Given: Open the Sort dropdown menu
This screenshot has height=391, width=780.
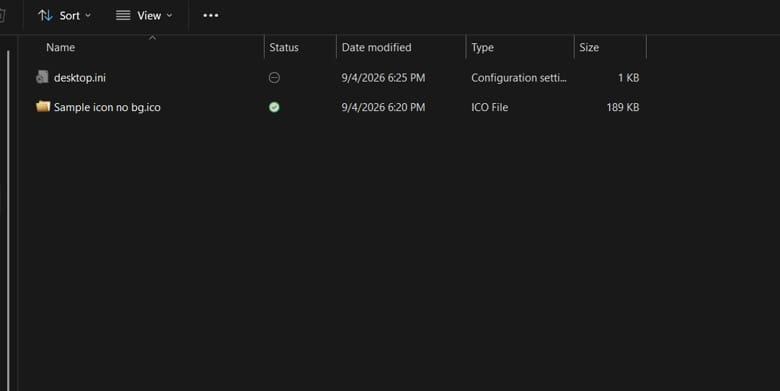Looking at the screenshot, I should pyautogui.click(x=65, y=15).
